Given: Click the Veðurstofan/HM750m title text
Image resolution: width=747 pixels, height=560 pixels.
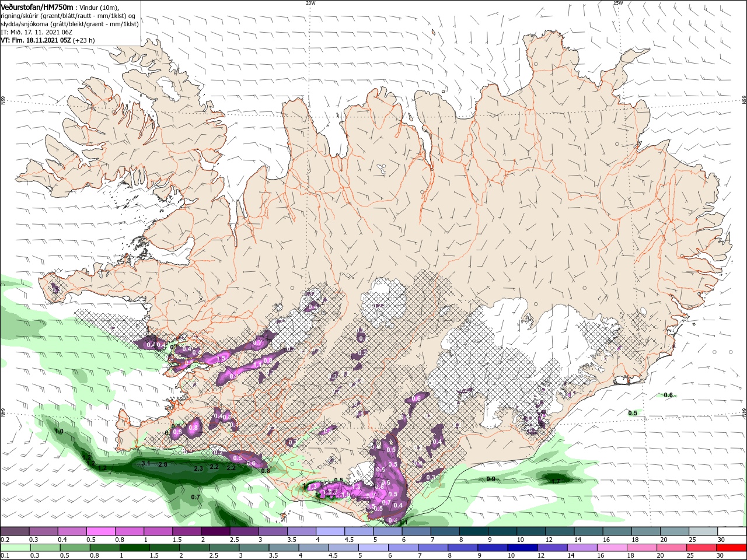Looking at the screenshot, I should click(37, 7).
